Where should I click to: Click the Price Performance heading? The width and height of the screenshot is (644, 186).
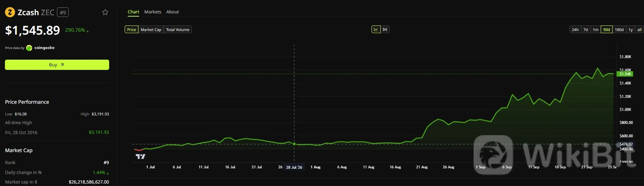click(x=27, y=102)
